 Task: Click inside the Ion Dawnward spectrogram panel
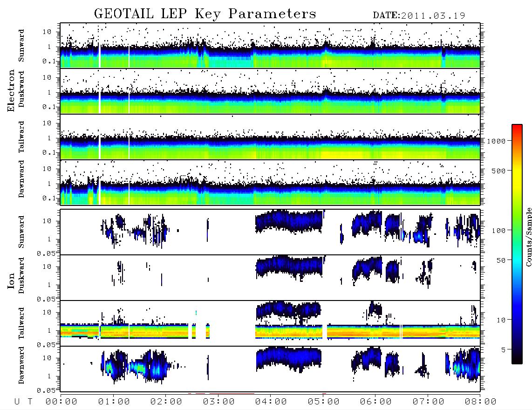coord(270,369)
